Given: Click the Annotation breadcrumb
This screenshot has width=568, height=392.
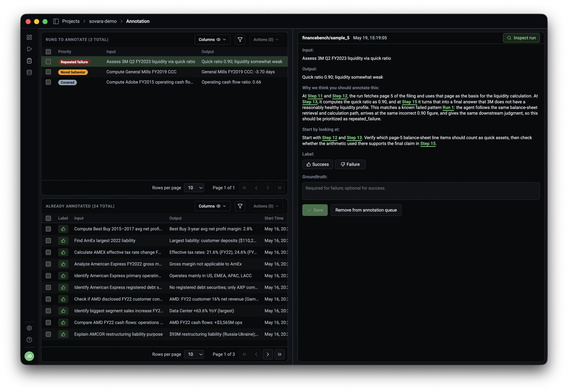Looking at the screenshot, I should (x=138, y=21).
